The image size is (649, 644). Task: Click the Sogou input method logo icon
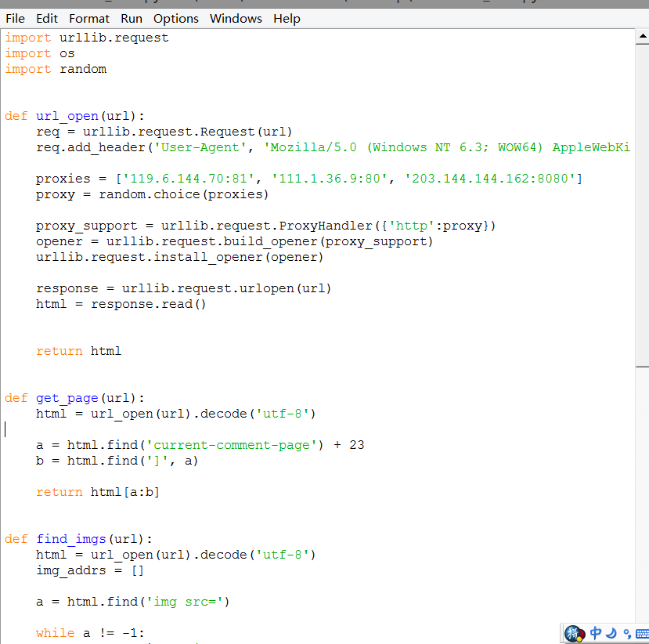[x=574, y=633]
